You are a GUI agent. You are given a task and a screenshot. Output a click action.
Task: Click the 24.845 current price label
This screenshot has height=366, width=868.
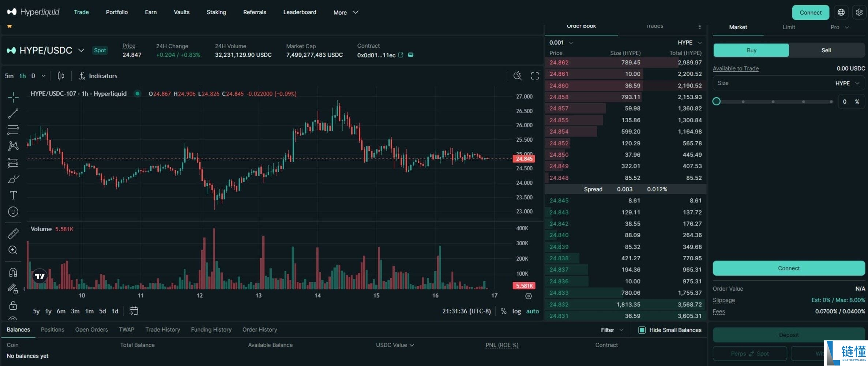[x=524, y=158]
